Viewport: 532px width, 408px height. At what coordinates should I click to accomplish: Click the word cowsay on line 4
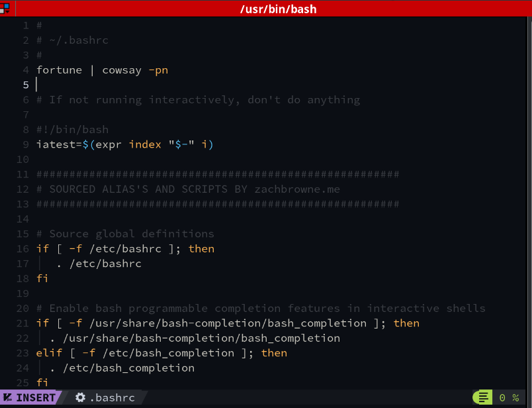[x=122, y=70]
